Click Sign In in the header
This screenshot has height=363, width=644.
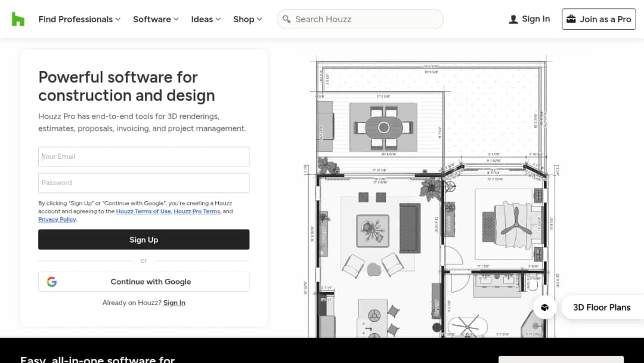pyautogui.click(x=530, y=19)
